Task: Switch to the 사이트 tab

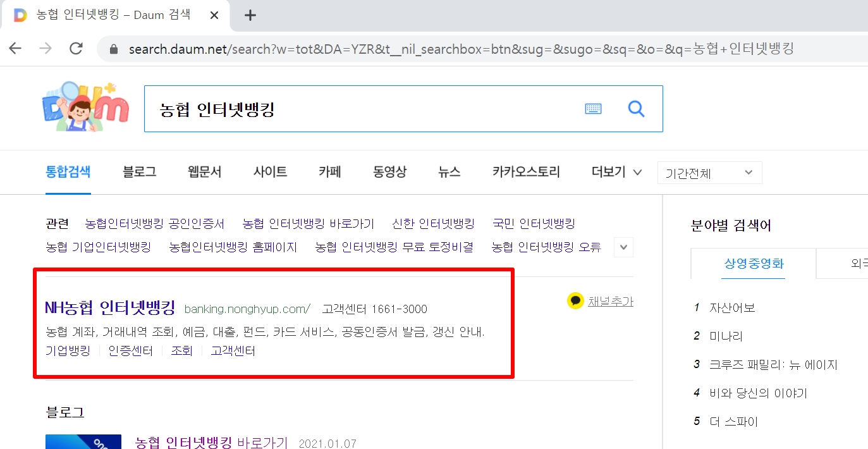Action: (x=270, y=171)
